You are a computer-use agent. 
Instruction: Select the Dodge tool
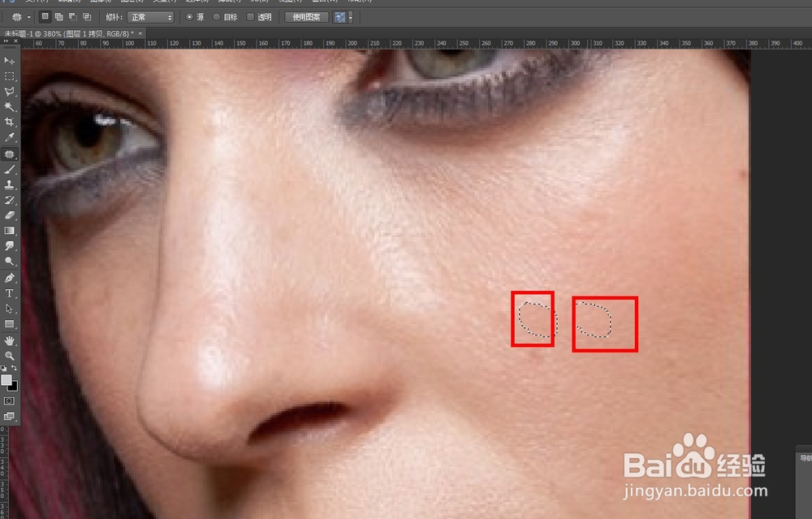(9, 262)
